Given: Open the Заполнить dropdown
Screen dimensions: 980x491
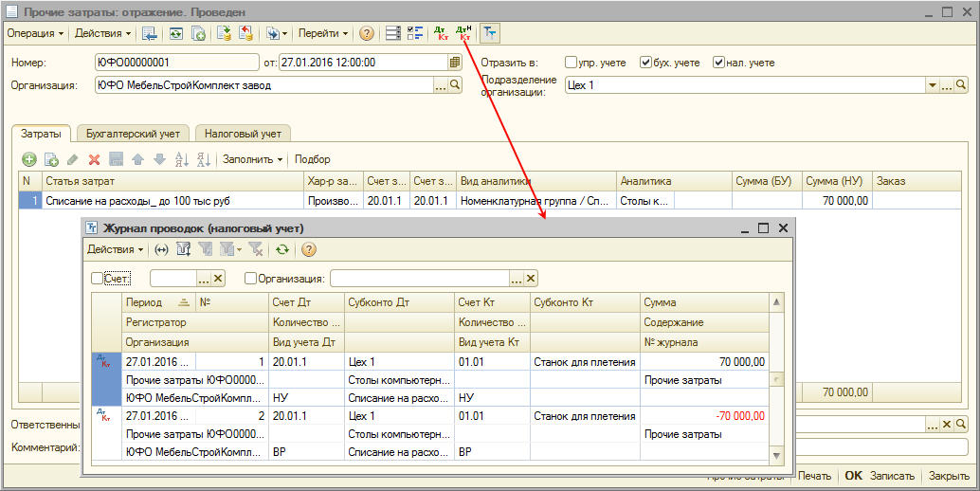Looking at the screenshot, I should (x=252, y=159).
